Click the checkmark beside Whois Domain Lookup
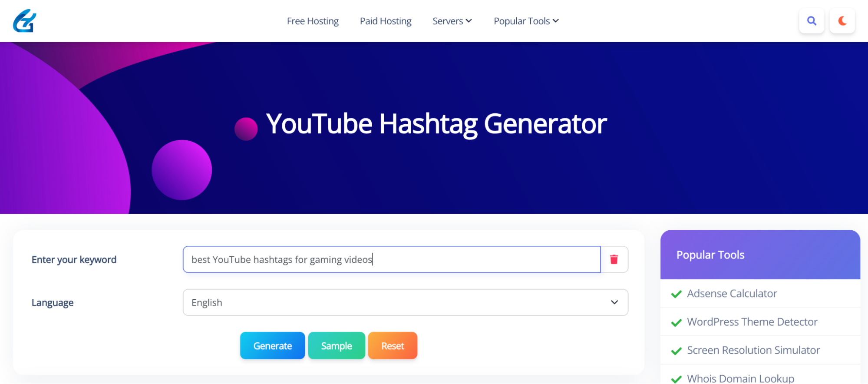The image size is (868, 384). pos(676,379)
